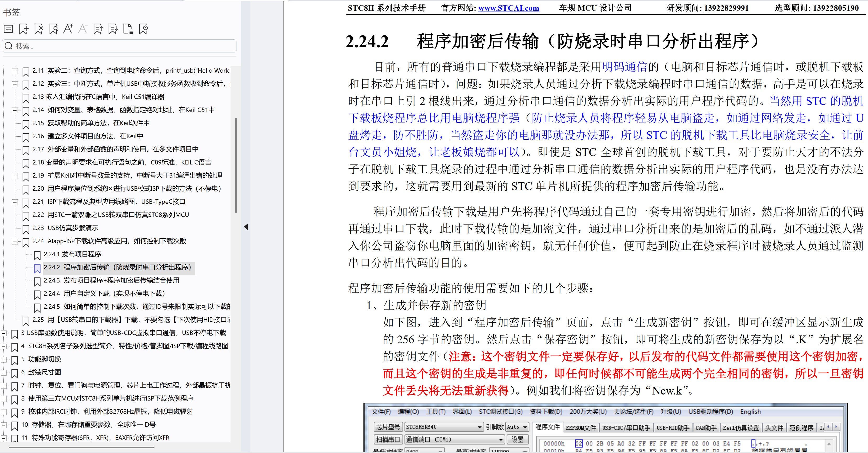Expand the 2.12 实验三 bookmark node

[14, 84]
